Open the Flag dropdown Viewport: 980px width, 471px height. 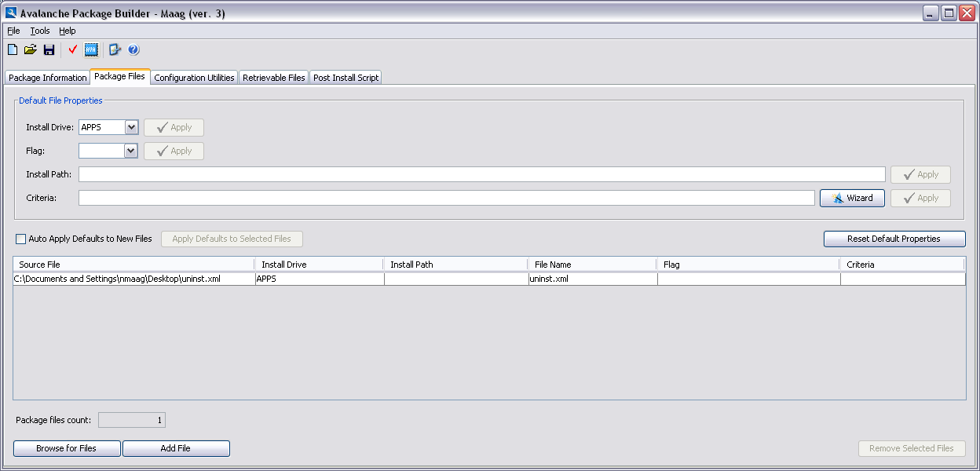click(131, 151)
